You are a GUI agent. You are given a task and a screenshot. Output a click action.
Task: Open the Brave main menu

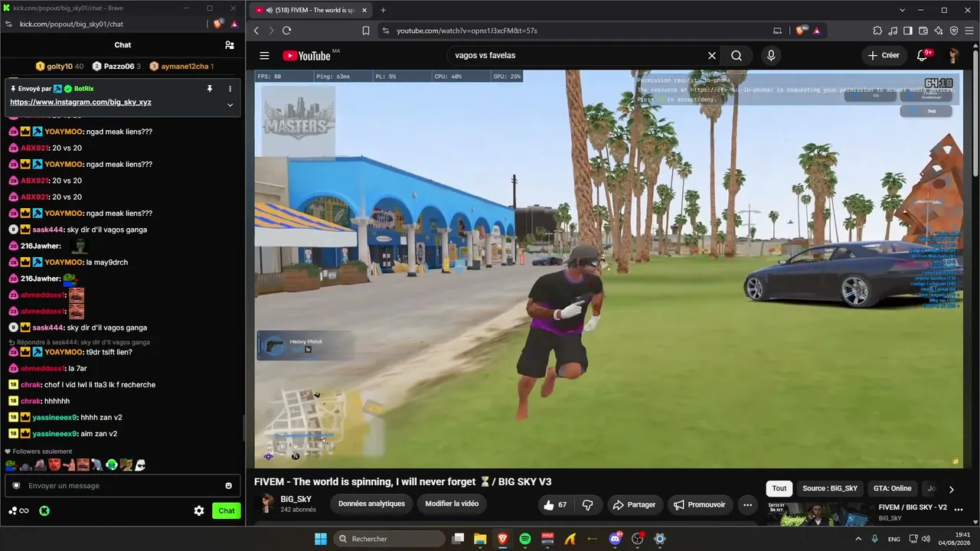(969, 31)
